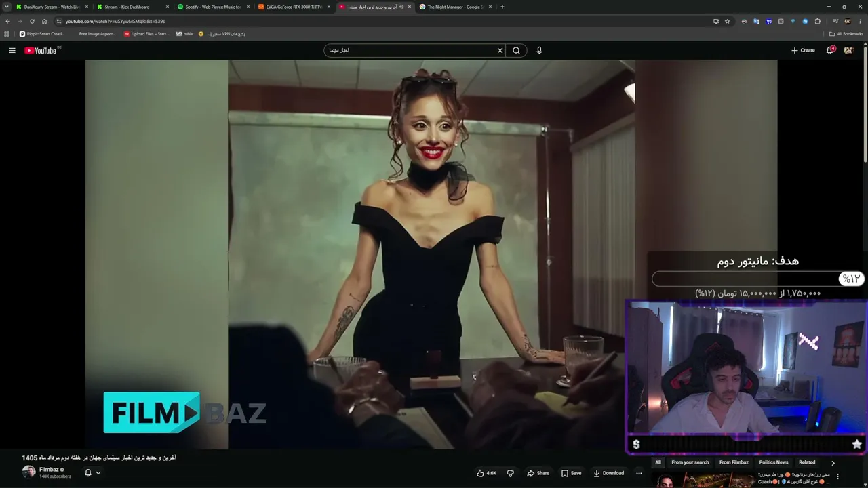This screenshot has height=488, width=868.
Task: Open the Upload Files bookmark
Action: (146, 33)
